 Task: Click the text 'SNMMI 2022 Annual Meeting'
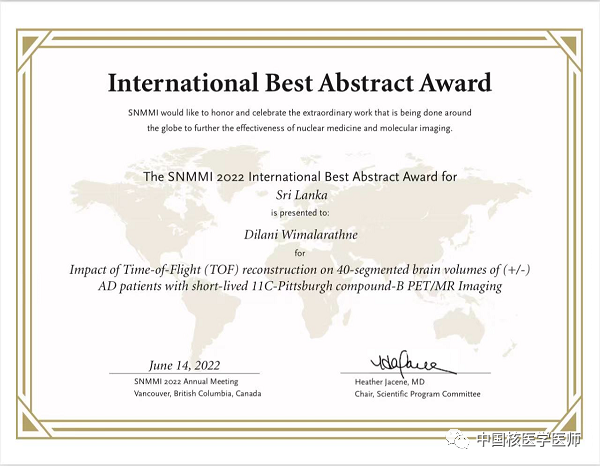click(x=186, y=381)
